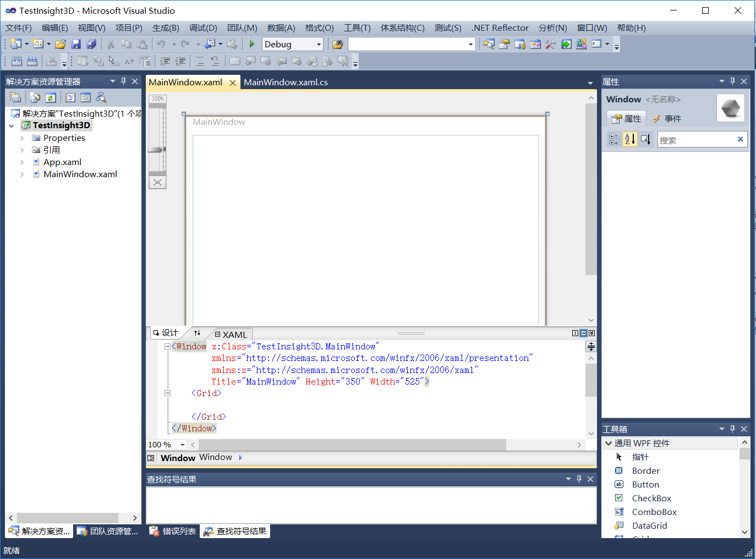Open the .NET Reflector menu
Screen dimensions: 756x559
(x=500, y=28)
